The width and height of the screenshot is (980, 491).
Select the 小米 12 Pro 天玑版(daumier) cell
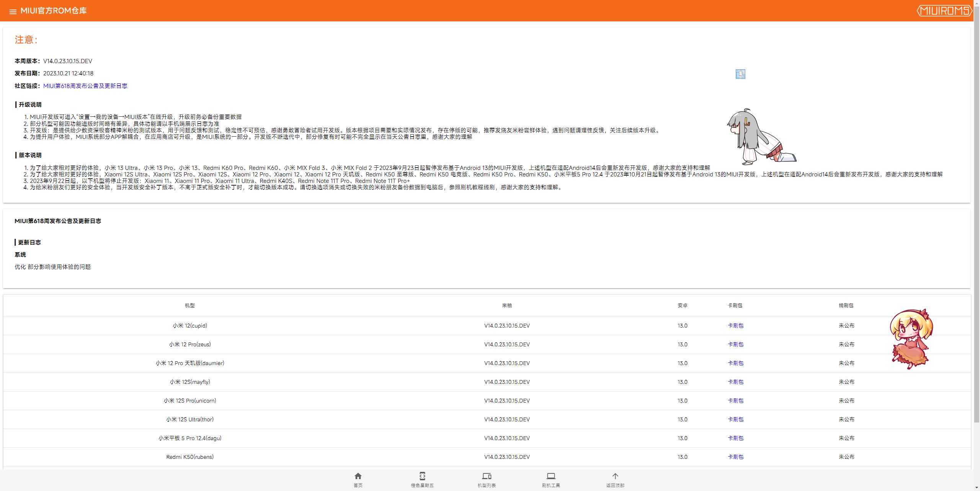coord(190,363)
